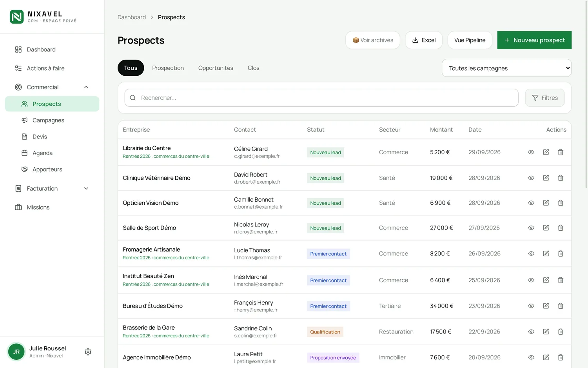Screen dimensions: 588x368
Task: Edit the Opticien Vision Démo prospect
Action: (x=546, y=203)
